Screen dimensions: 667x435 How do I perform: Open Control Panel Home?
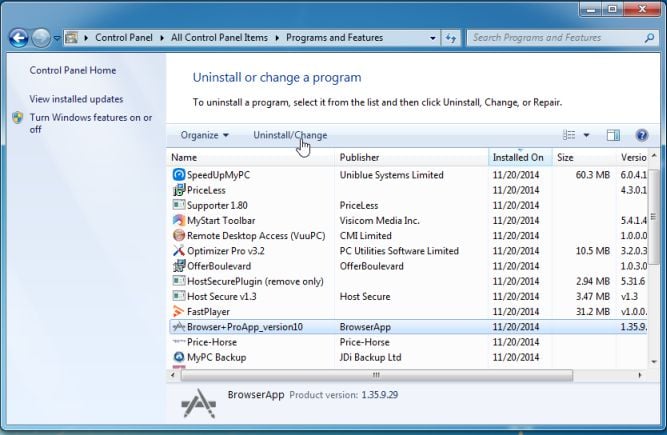[x=73, y=70]
